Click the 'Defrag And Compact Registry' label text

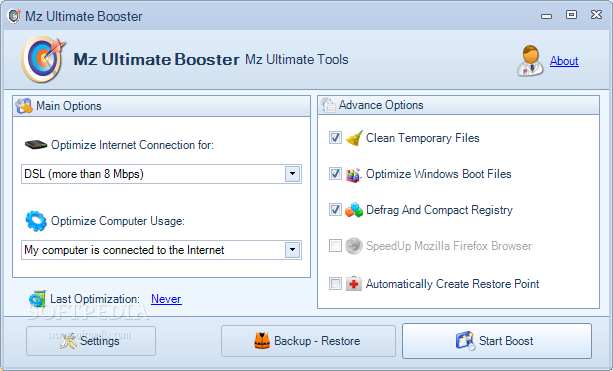click(439, 210)
